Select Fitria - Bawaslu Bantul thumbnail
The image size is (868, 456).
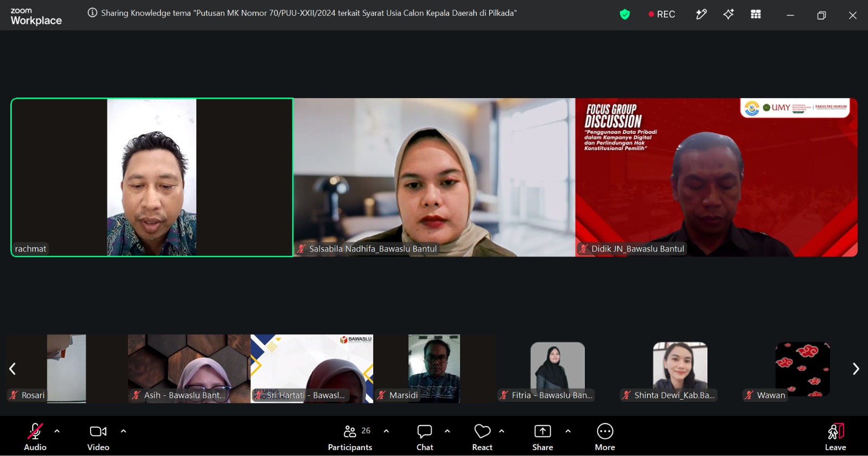click(557, 369)
